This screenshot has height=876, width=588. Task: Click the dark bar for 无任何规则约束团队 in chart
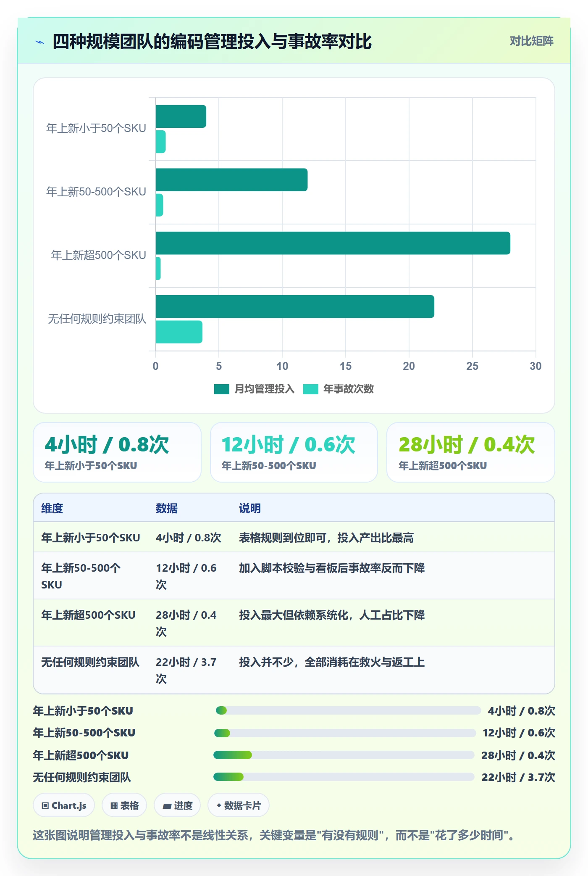[295, 306]
